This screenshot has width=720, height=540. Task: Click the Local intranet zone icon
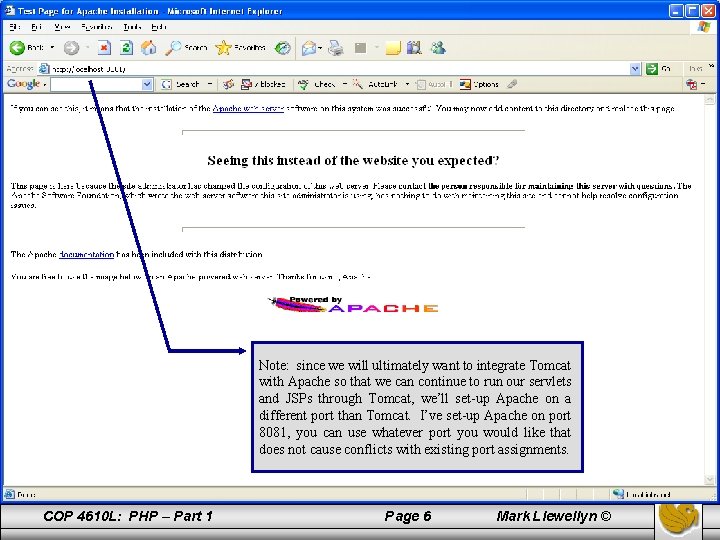pos(618,495)
